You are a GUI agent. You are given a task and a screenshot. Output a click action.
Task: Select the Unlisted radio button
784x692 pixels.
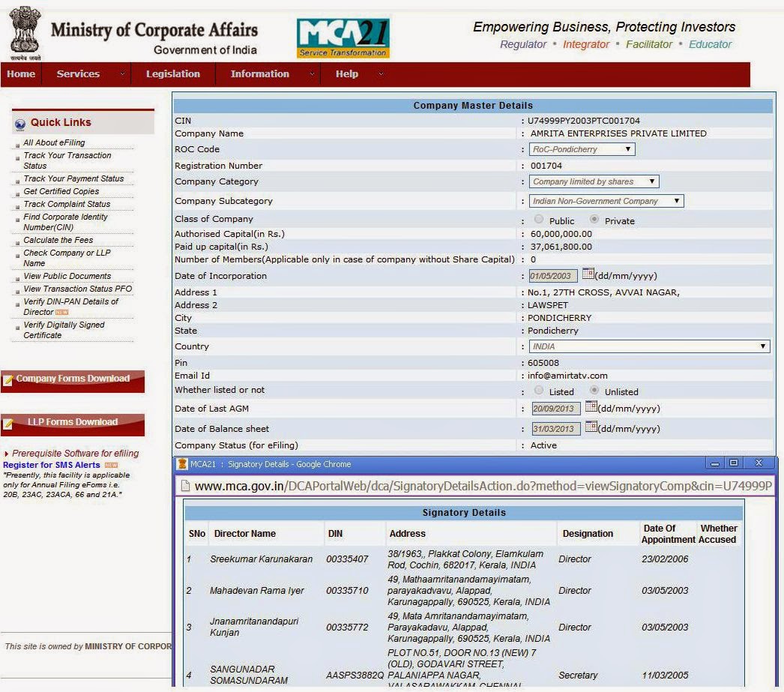pos(594,390)
